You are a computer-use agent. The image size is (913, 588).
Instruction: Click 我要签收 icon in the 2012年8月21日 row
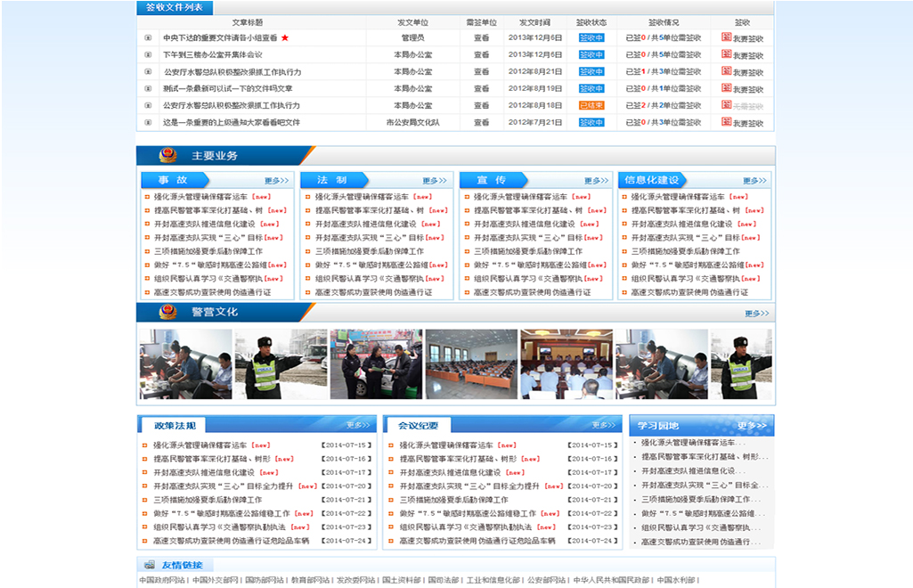tap(726, 72)
